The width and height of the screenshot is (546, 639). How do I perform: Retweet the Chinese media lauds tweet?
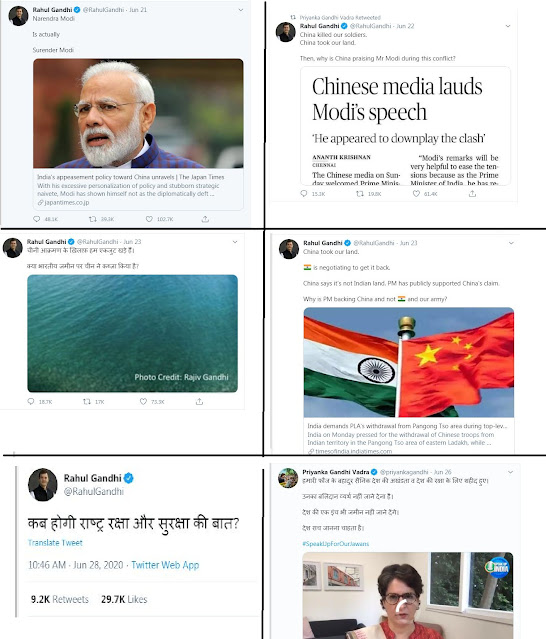(x=360, y=194)
